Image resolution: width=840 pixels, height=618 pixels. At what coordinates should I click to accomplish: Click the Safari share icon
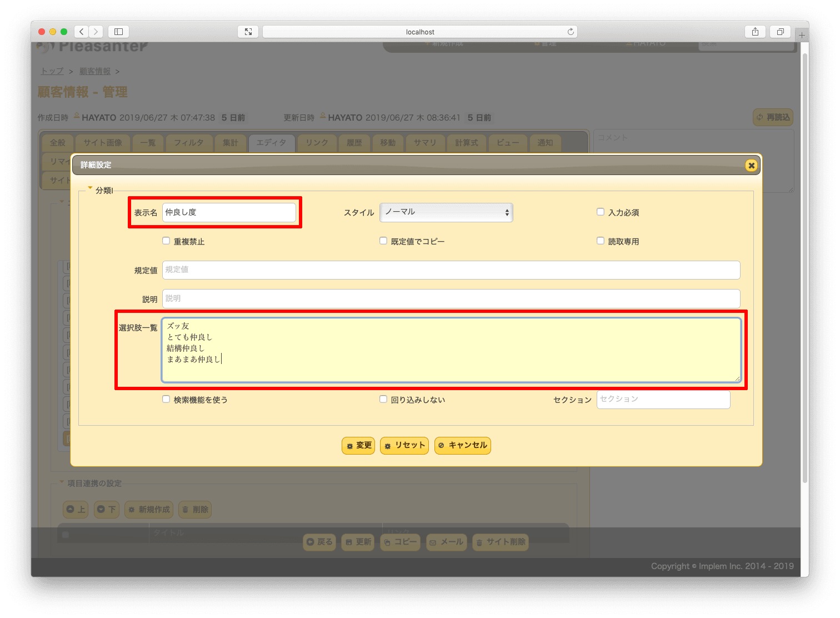(x=755, y=32)
